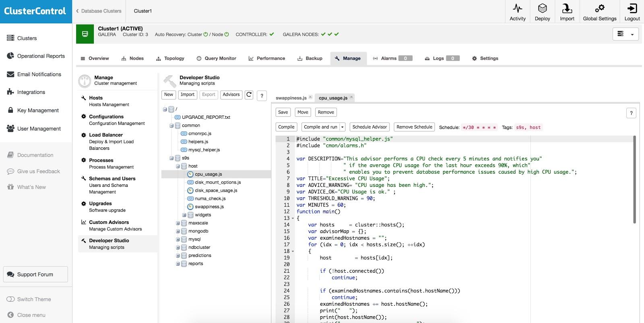Image resolution: width=644 pixels, height=323 pixels.
Task: Click the green cluster status icon
Action: [x=85, y=34]
